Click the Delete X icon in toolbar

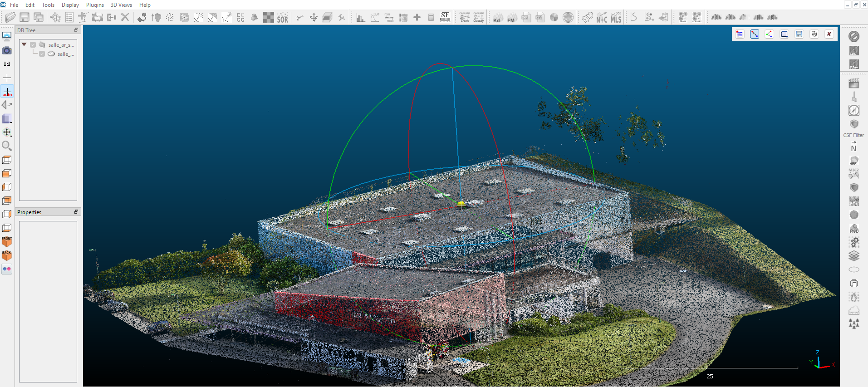pos(125,17)
